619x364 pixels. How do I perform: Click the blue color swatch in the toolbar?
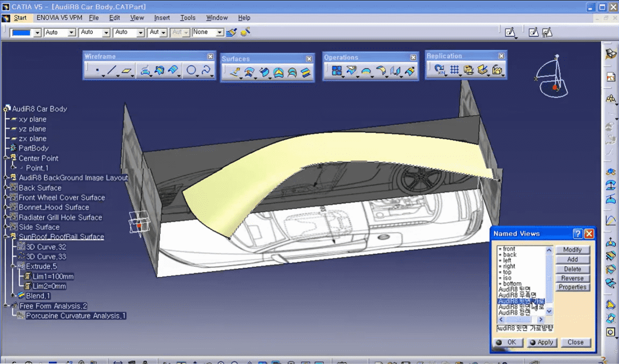point(21,32)
